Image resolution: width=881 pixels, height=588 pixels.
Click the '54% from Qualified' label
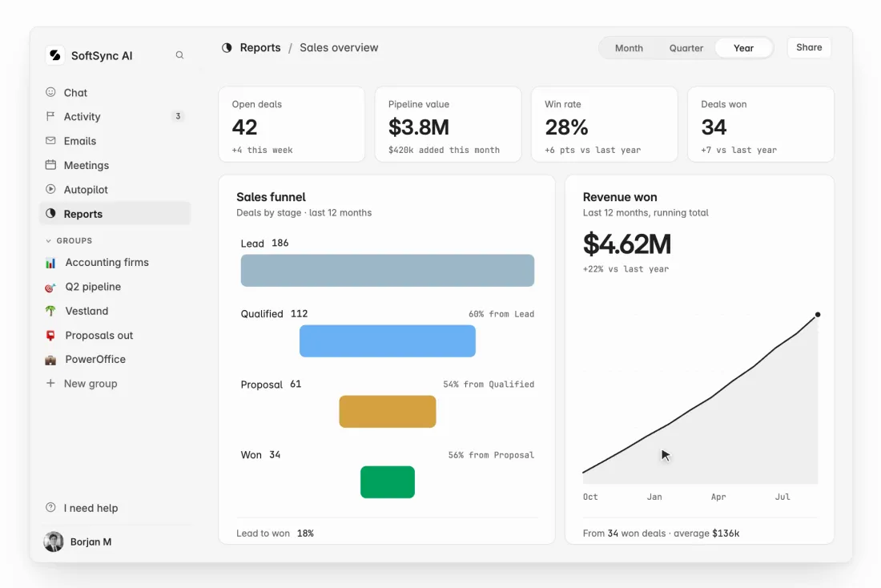coord(489,385)
